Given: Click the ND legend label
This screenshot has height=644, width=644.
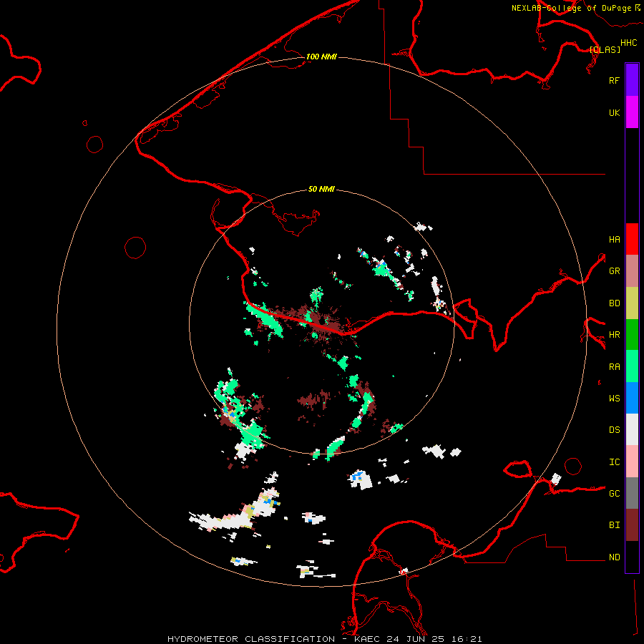Looking at the screenshot, I should coord(614,557).
